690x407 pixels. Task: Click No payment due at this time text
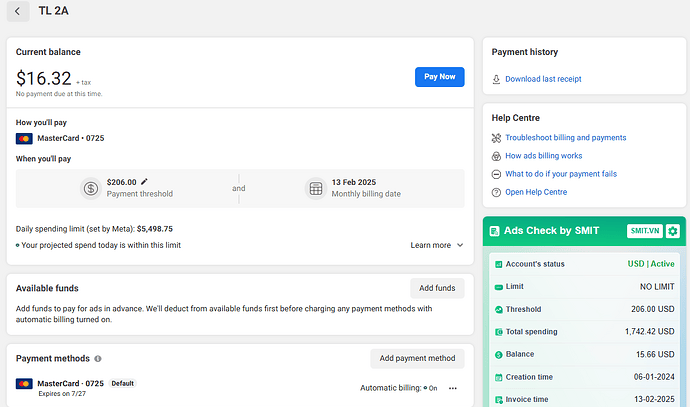pos(59,94)
